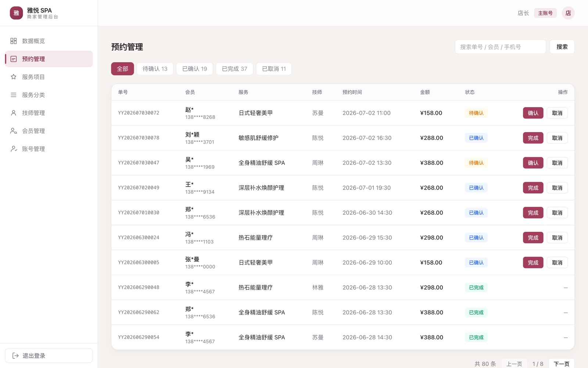Click time 2026-06-29 15:30
The image size is (588, 368).
pos(367,238)
